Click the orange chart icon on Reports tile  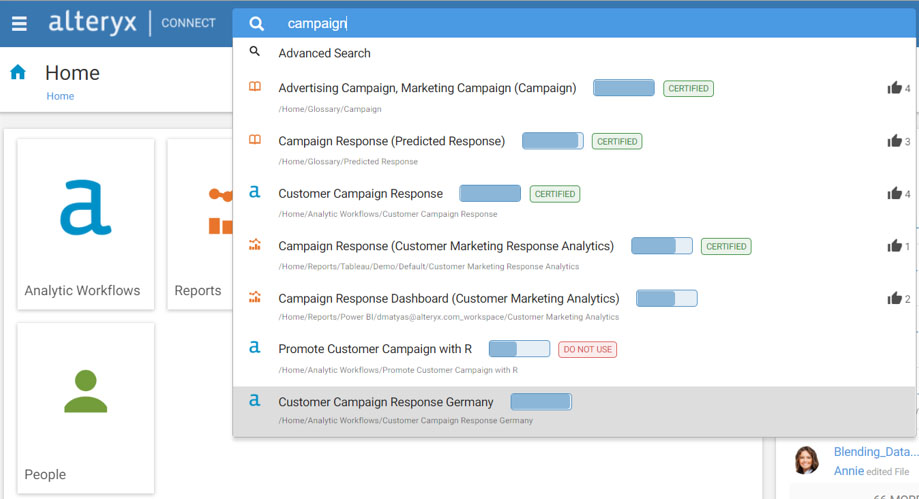tap(220, 211)
